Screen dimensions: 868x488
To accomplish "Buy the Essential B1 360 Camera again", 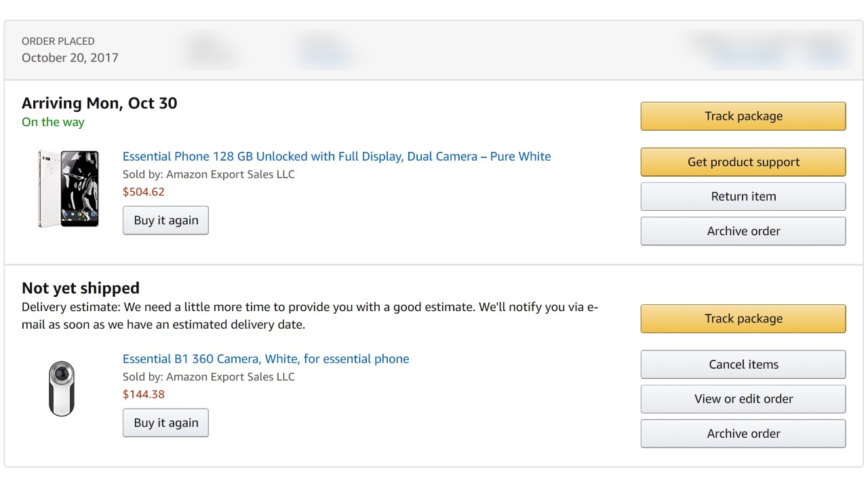I will tap(165, 423).
